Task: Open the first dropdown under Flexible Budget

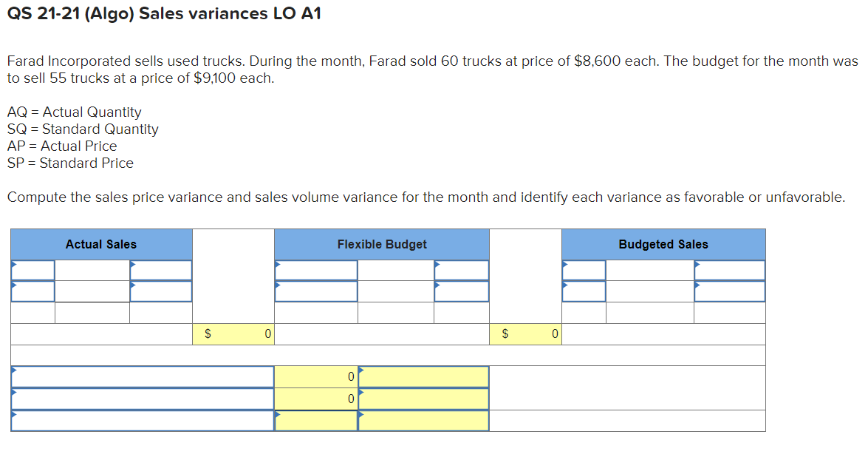Action: pyautogui.click(x=316, y=270)
